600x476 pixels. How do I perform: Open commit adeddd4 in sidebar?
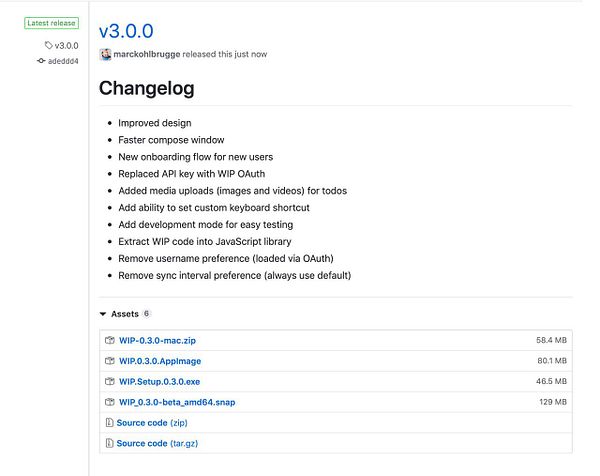[64, 61]
